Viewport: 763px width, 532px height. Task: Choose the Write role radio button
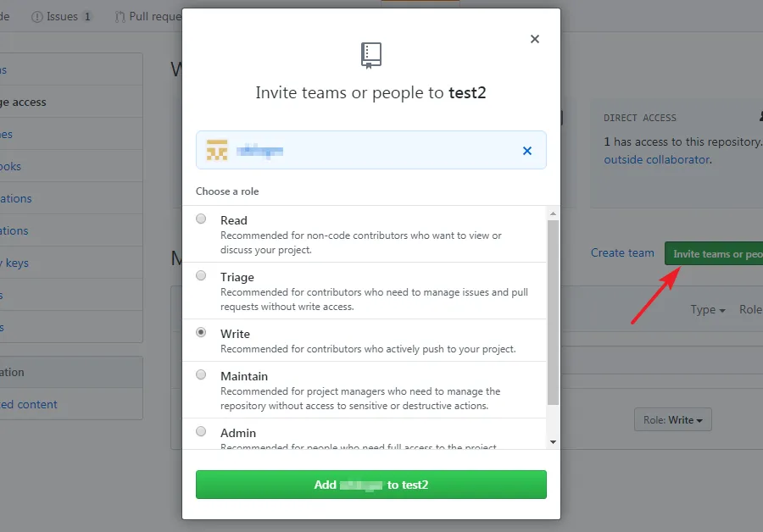coord(201,332)
